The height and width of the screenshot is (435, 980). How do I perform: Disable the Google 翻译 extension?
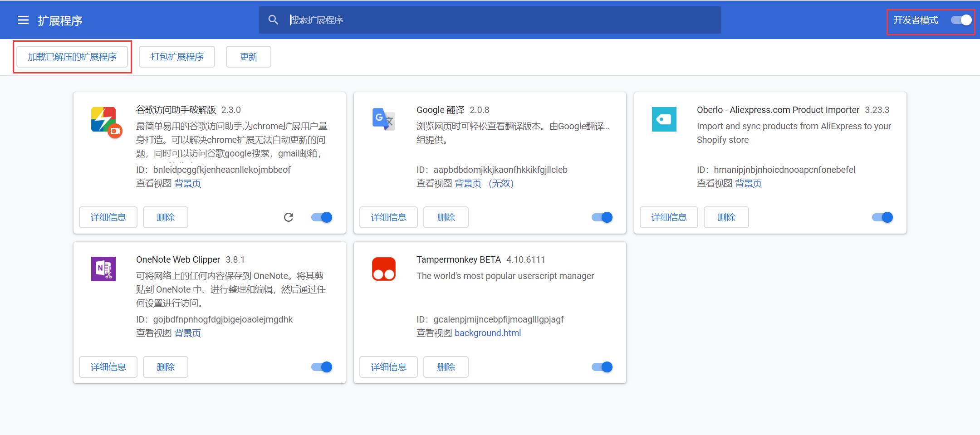tap(602, 217)
